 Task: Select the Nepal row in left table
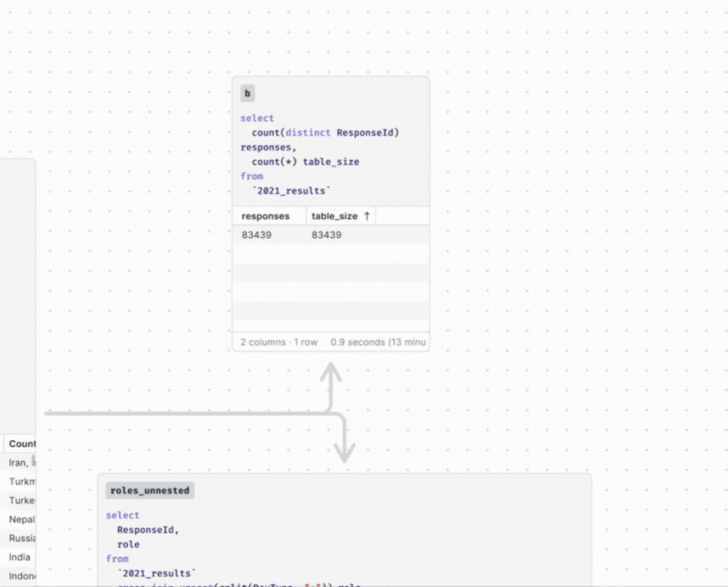[22, 520]
